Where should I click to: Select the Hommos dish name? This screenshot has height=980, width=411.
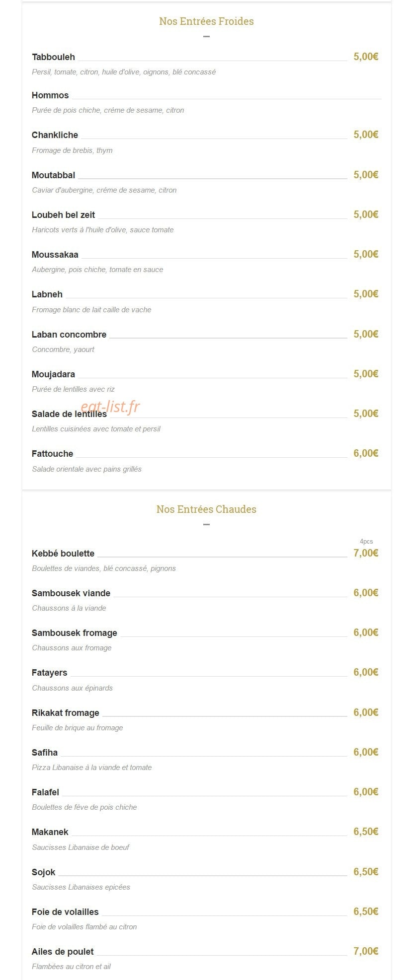(50, 95)
